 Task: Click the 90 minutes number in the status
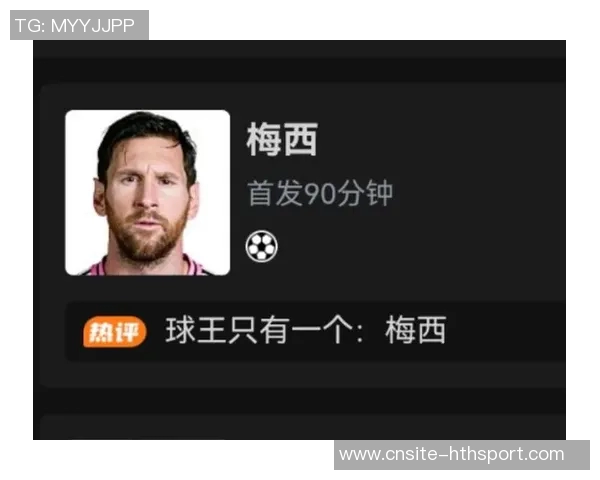319,194
